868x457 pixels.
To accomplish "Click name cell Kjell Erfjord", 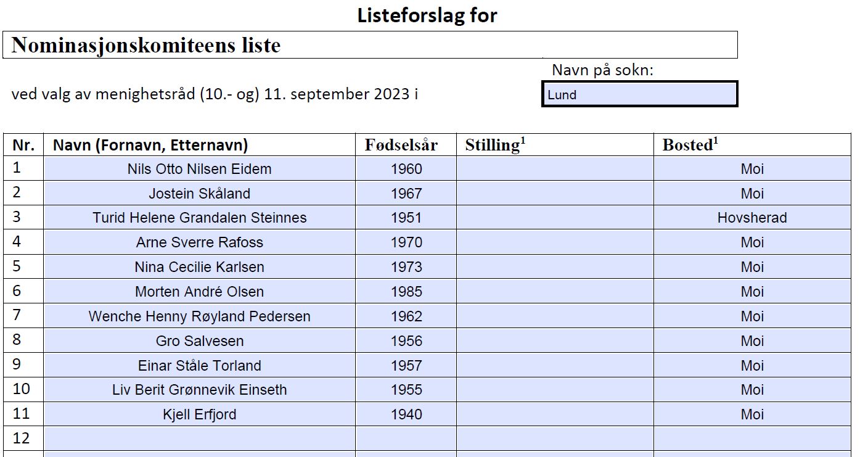I will click(199, 414).
